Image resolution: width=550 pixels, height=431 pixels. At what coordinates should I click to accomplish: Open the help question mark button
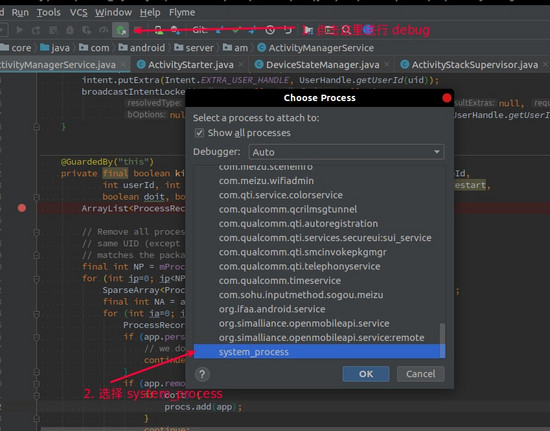point(202,374)
